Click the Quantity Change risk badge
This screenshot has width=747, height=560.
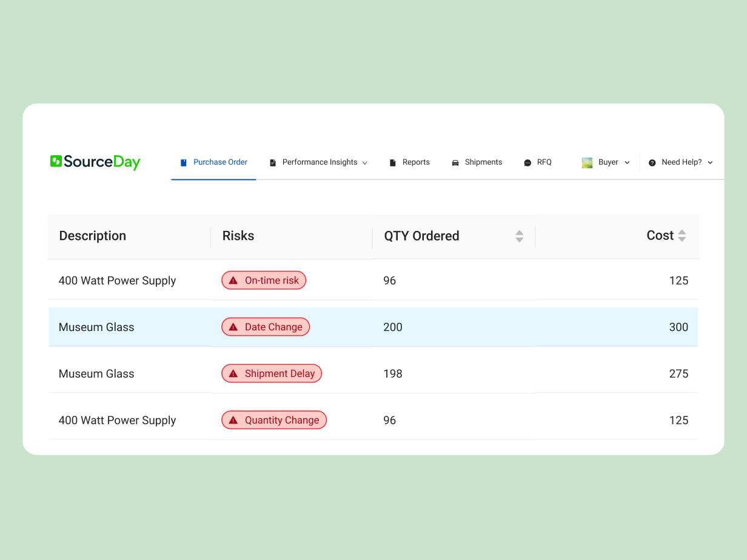(x=274, y=421)
